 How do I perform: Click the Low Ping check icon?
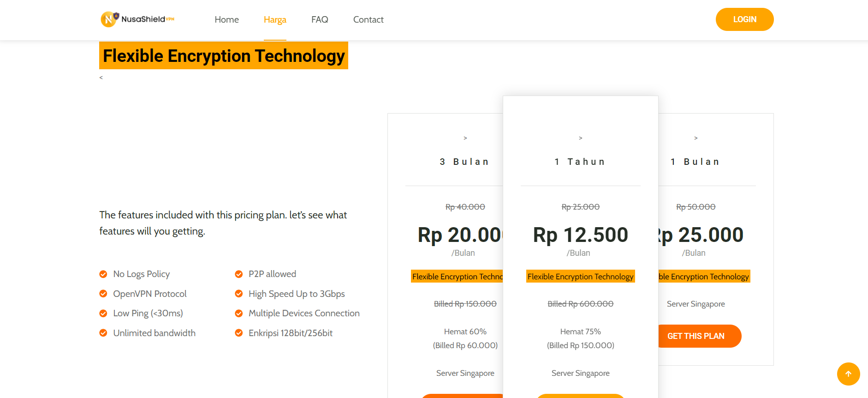(x=103, y=314)
